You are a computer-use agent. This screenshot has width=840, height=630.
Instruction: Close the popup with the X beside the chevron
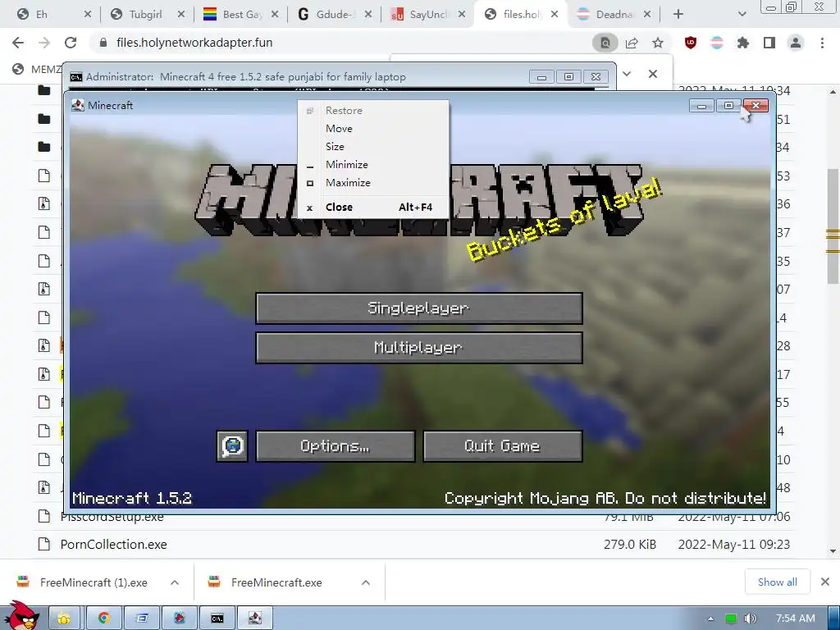[652, 74]
